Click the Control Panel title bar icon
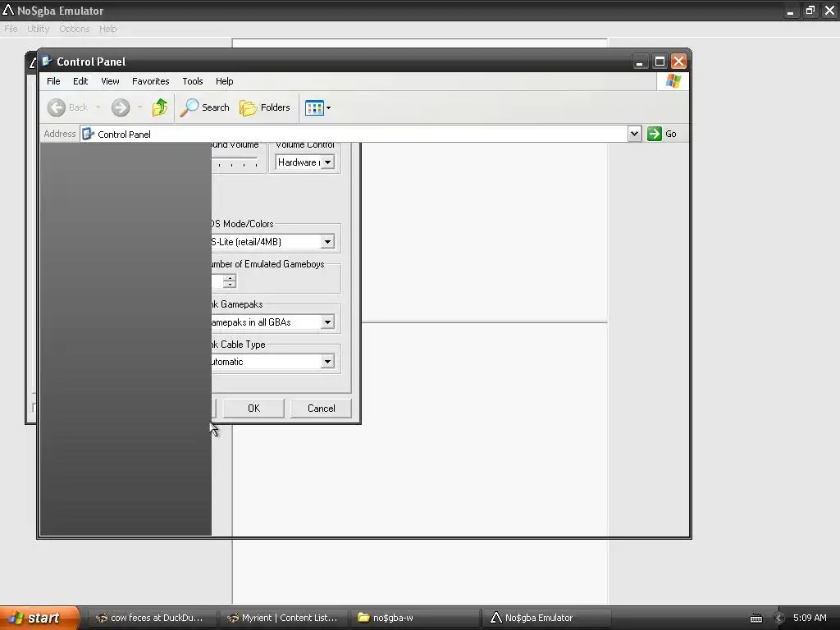840x630 pixels. click(x=47, y=61)
